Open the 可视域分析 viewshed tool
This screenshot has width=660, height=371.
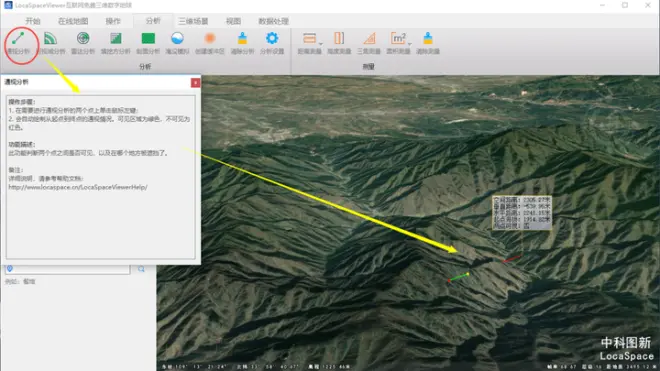(x=51, y=43)
